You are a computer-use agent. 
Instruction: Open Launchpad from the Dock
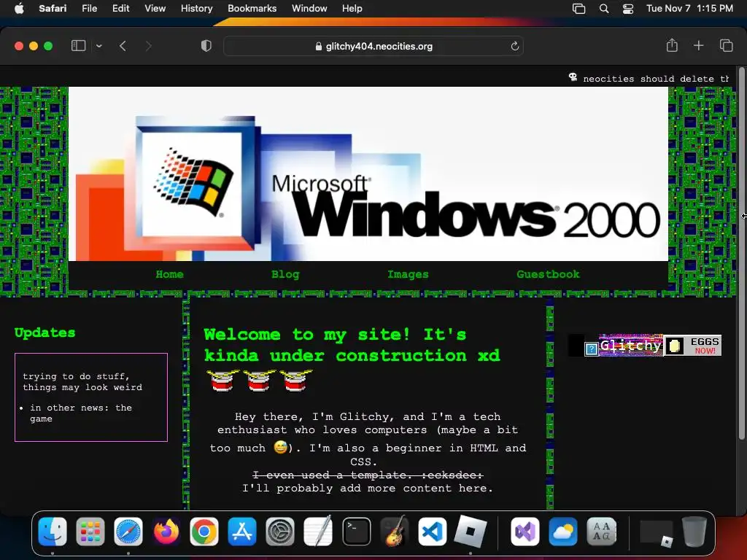pyautogui.click(x=90, y=532)
